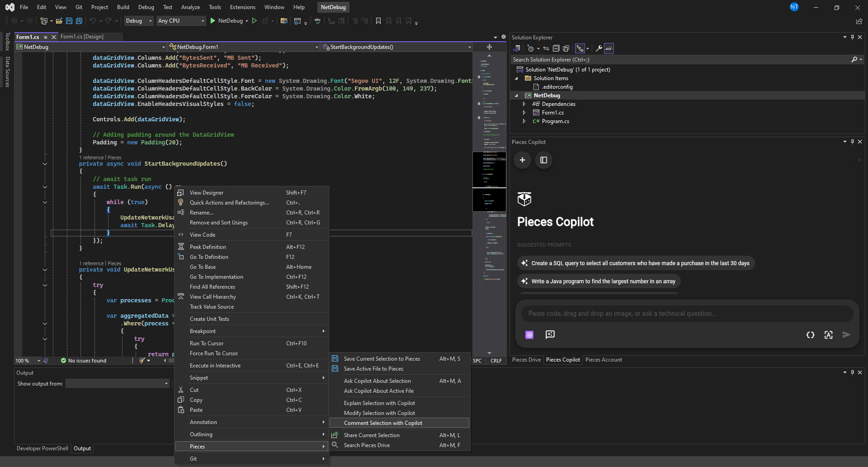Click the Save All (stacked floppy disks) icon
The image size is (868, 467).
79,21
